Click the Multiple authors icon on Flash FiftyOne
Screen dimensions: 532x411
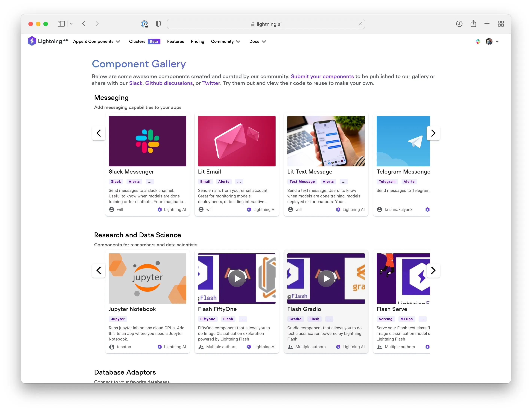pyautogui.click(x=201, y=347)
